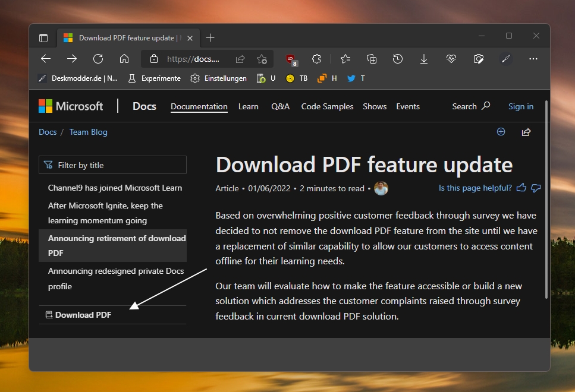Open the Twitter T bookmark
Image resolution: width=575 pixels, height=392 pixels.
click(356, 78)
